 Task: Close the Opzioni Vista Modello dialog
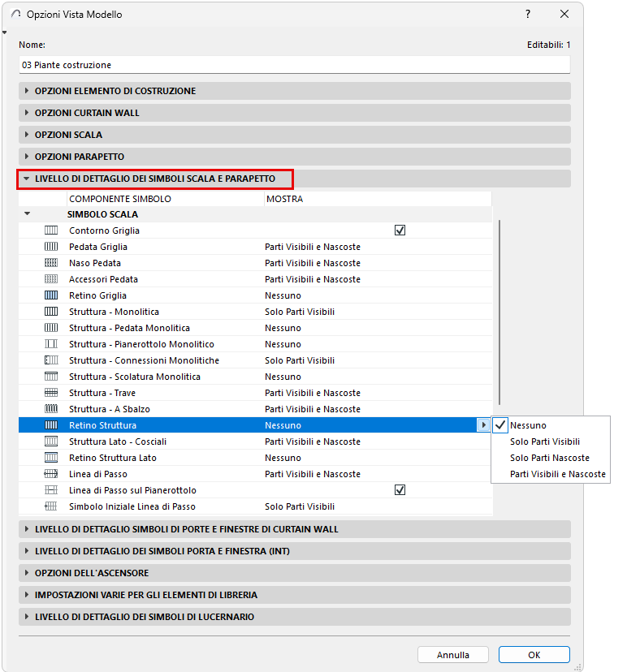click(x=564, y=14)
